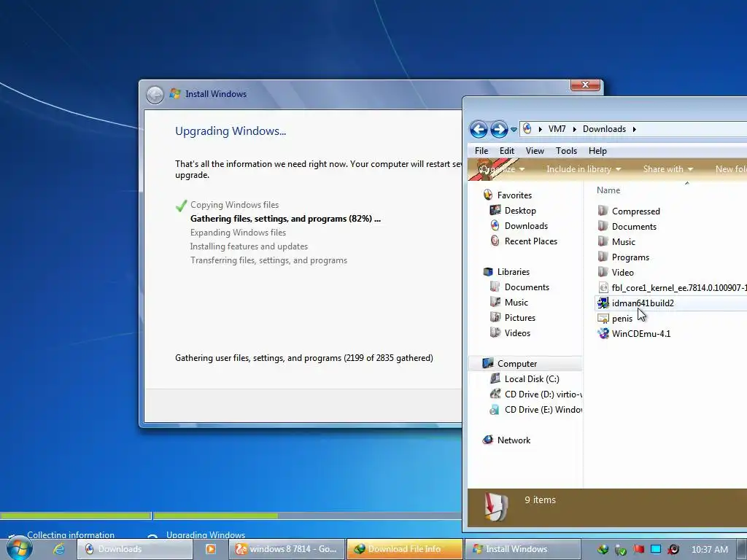The height and width of the screenshot is (560, 747).
Task: Click the 10:37 AM system clock
Action: coord(709,550)
